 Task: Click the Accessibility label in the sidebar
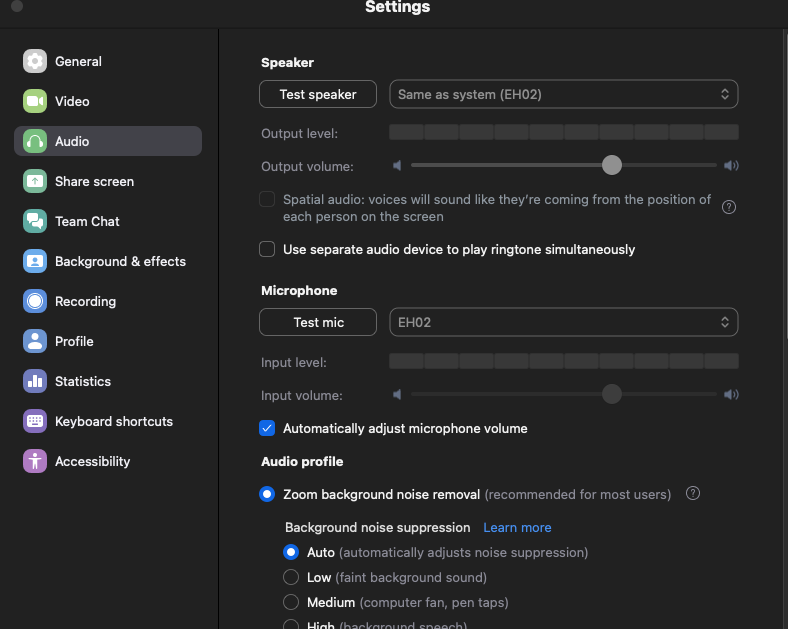click(x=92, y=461)
